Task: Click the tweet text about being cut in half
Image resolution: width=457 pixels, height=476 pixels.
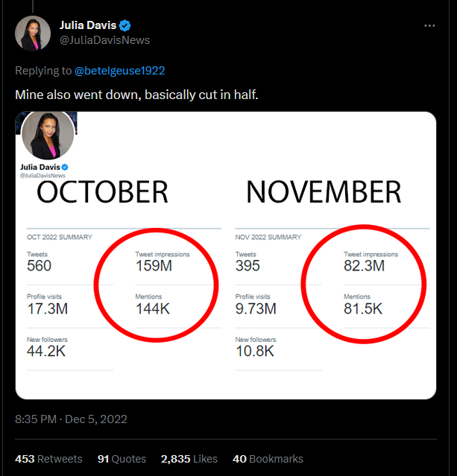Action: 136,95
